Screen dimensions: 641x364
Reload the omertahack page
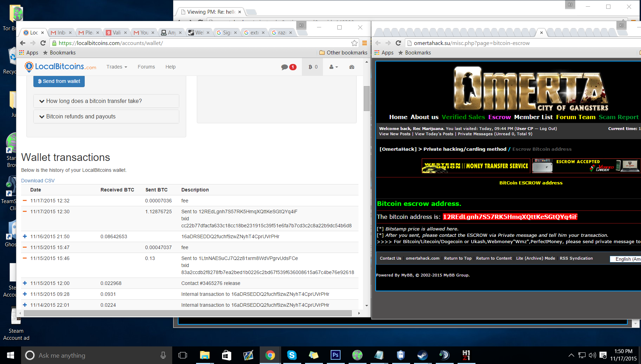[399, 43]
